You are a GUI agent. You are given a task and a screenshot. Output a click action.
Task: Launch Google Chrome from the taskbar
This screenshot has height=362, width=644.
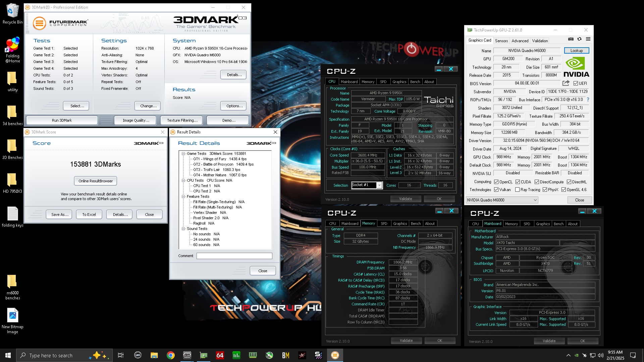pos(170,355)
